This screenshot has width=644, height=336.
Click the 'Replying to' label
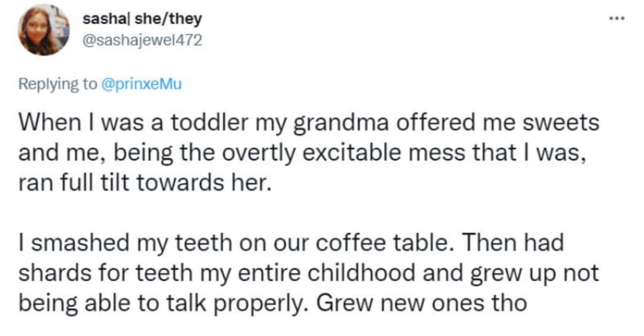pyautogui.click(x=58, y=84)
